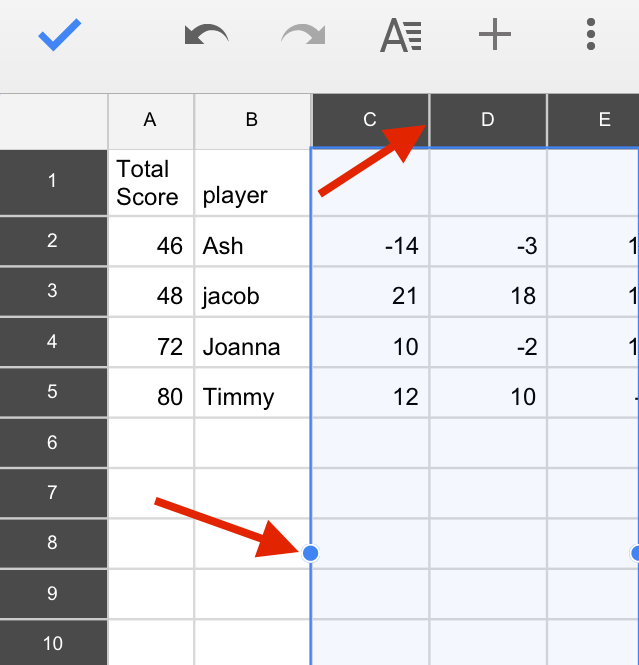Select column C header
This screenshot has width=639, height=665.
(x=370, y=120)
